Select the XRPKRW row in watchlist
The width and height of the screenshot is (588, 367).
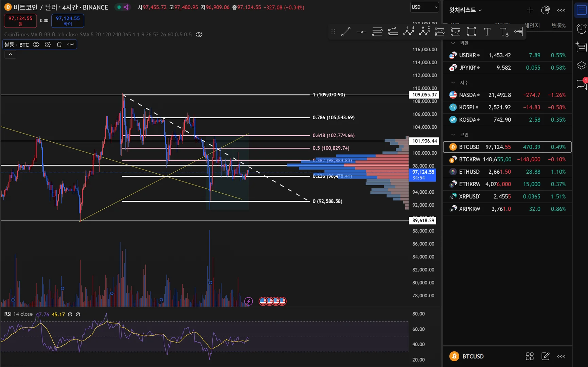[507, 209]
